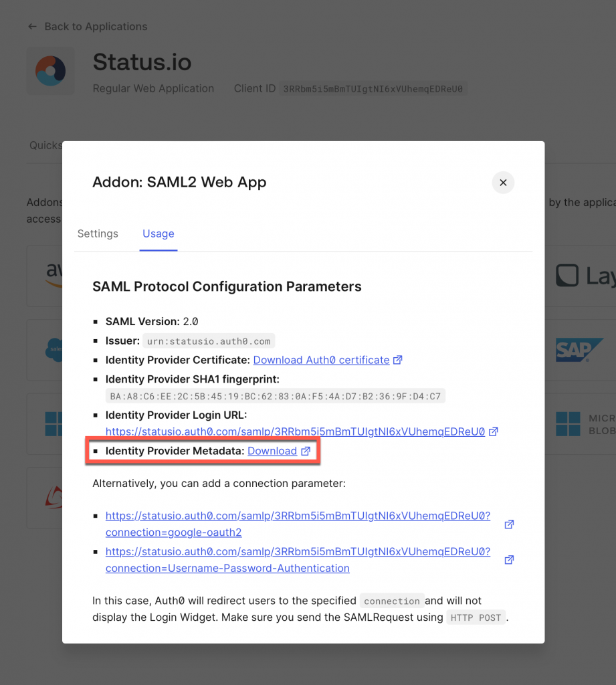The width and height of the screenshot is (616, 685).
Task: Switch to the Settings tab
Action: 98,233
